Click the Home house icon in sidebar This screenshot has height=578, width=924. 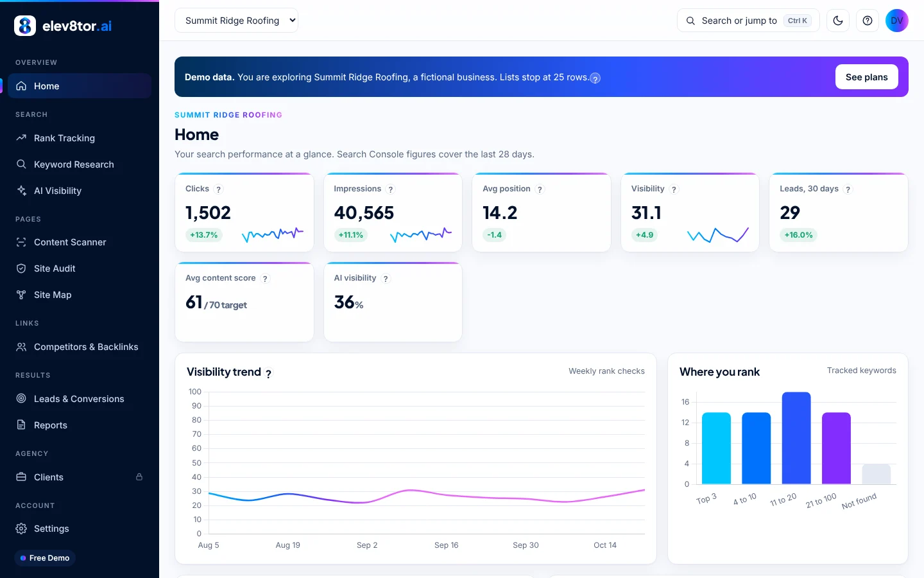click(21, 86)
